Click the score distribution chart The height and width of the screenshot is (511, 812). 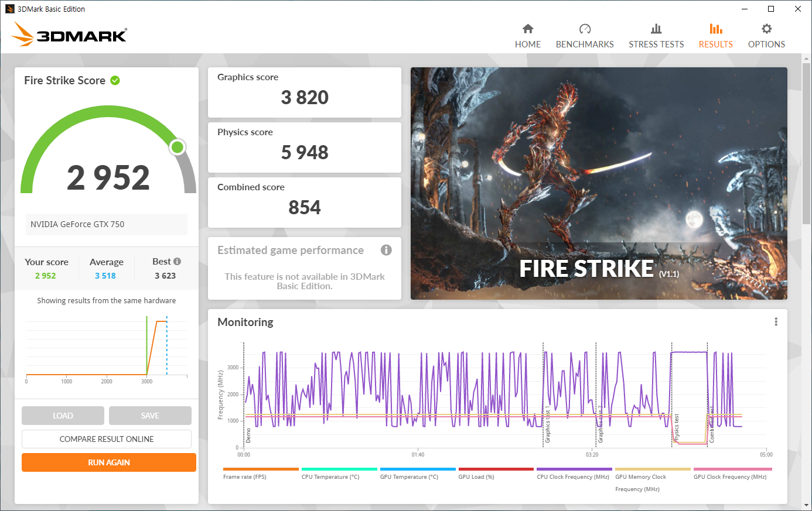click(107, 349)
